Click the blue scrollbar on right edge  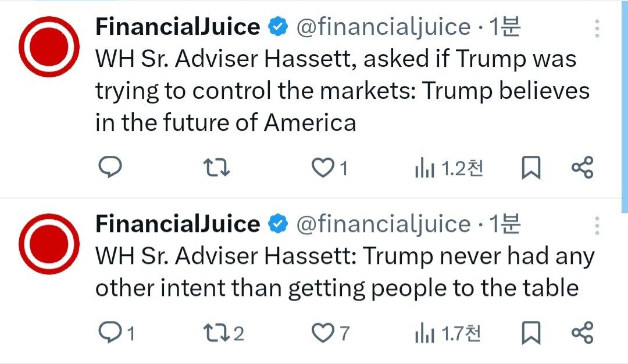coord(625,106)
